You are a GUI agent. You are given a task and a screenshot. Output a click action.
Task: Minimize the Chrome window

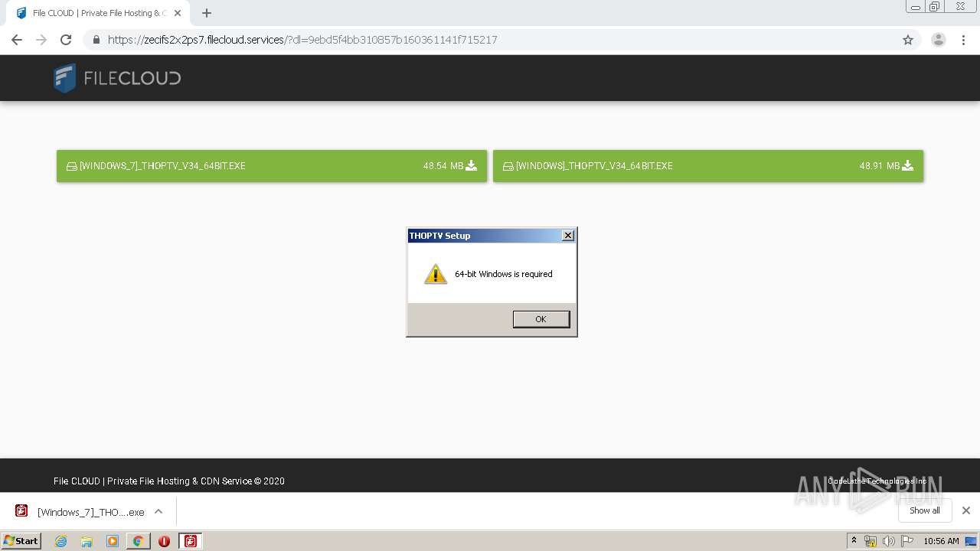(916, 7)
